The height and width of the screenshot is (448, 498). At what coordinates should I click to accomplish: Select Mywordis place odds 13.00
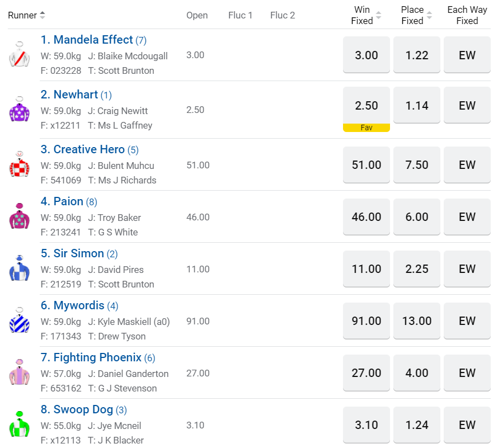(417, 321)
